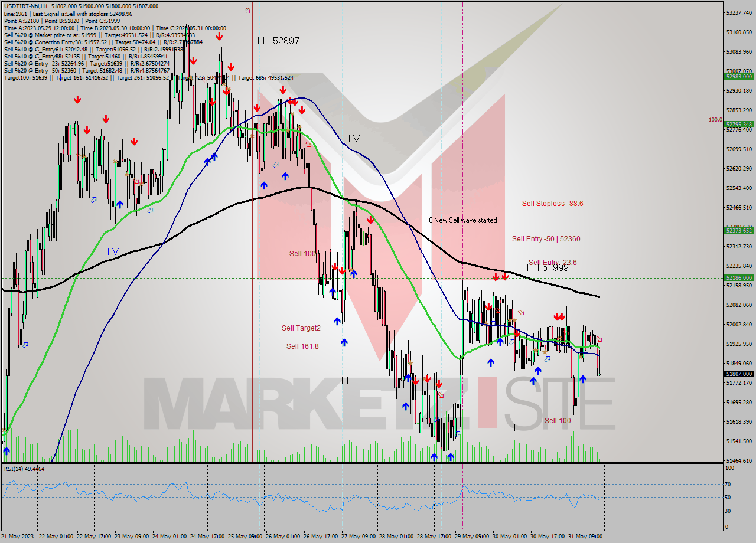Screen dimensions: 756x543
Task: Click 'Sell %20 @ Entry -23' line
Action: (x=87, y=63)
